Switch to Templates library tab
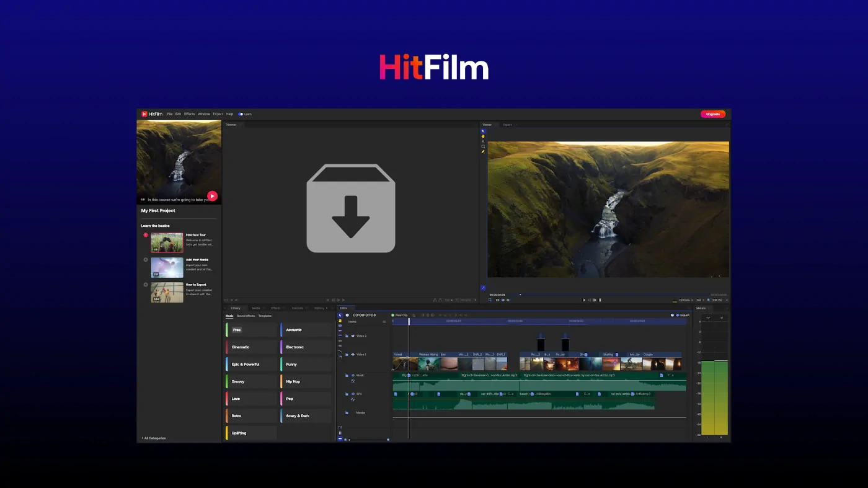The width and height of the screenshot is (868, 488). 265,316
